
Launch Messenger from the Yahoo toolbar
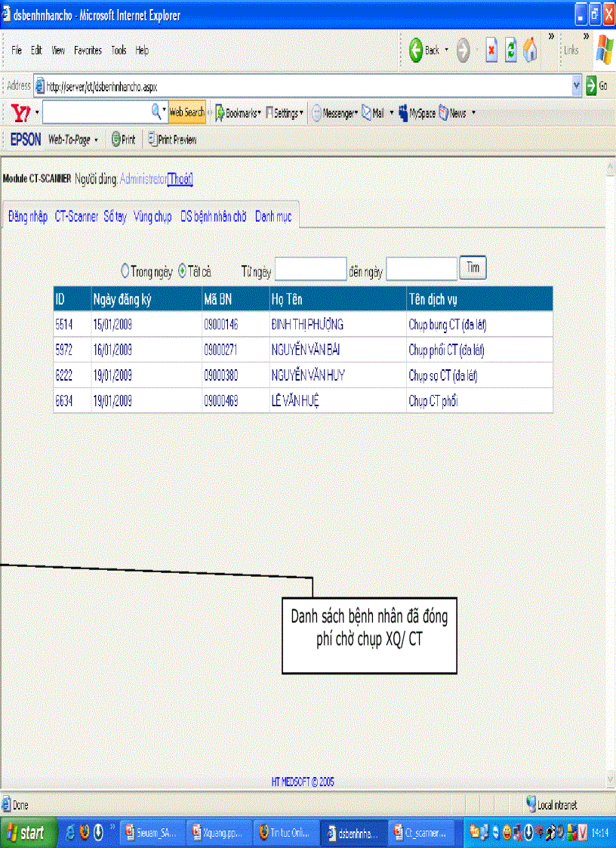point(334,112)
